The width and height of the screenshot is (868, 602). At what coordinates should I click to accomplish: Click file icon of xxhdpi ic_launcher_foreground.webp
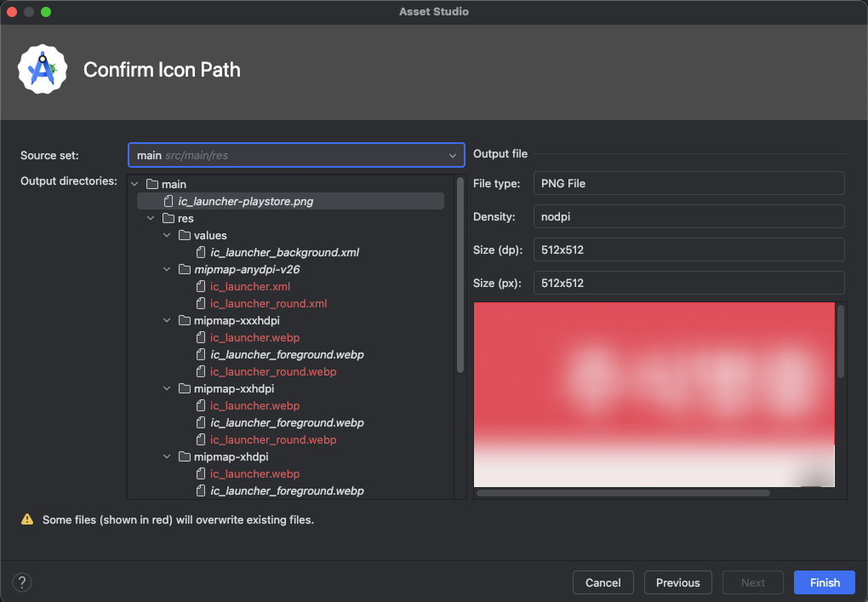(x=201, y=422)
